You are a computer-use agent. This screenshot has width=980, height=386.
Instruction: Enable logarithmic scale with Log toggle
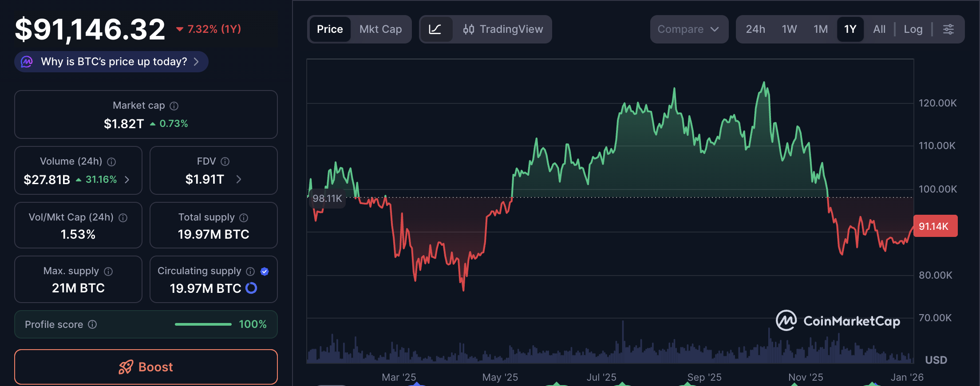point(913,29)
